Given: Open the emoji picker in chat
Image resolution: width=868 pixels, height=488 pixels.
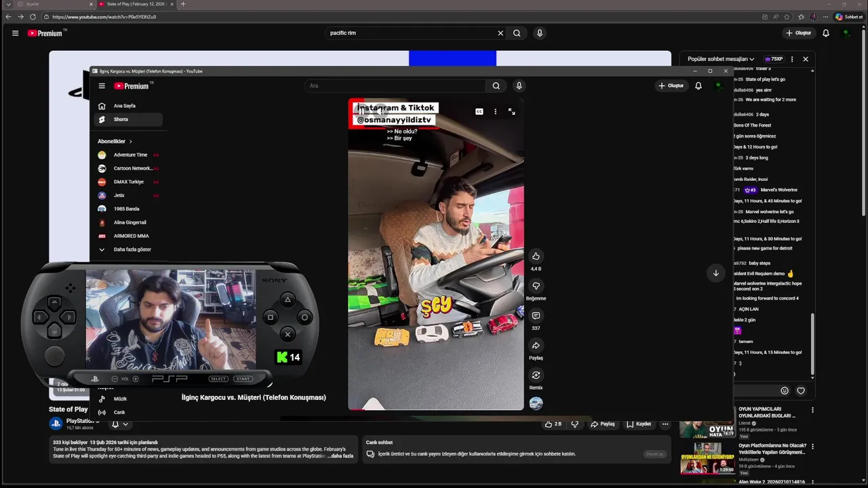Looking at the screenshot, I should [x=785, y=390].
